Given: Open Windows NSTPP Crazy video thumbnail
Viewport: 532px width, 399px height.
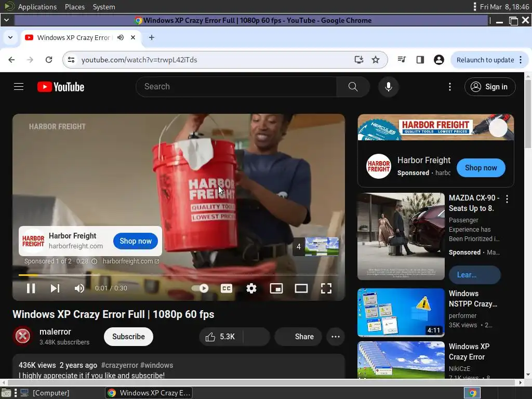Looking at the screenshot, I should [x=401, y=312].
